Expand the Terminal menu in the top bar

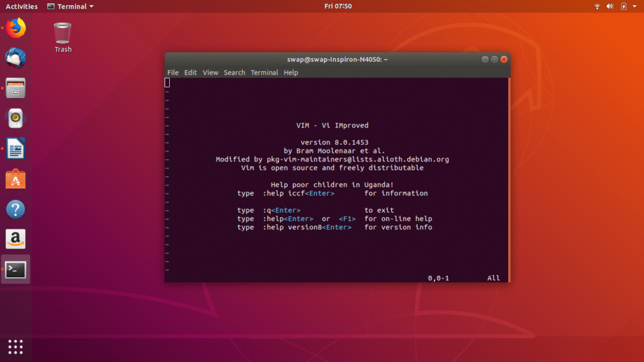point(69,6)
